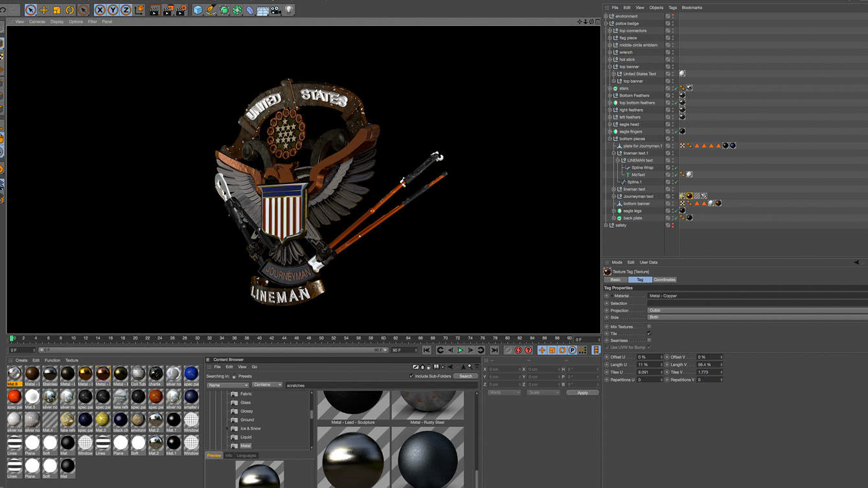The height and width of the screenshot is (488, 868).
Task: Add a Light object
Action: tap(289, 10)
